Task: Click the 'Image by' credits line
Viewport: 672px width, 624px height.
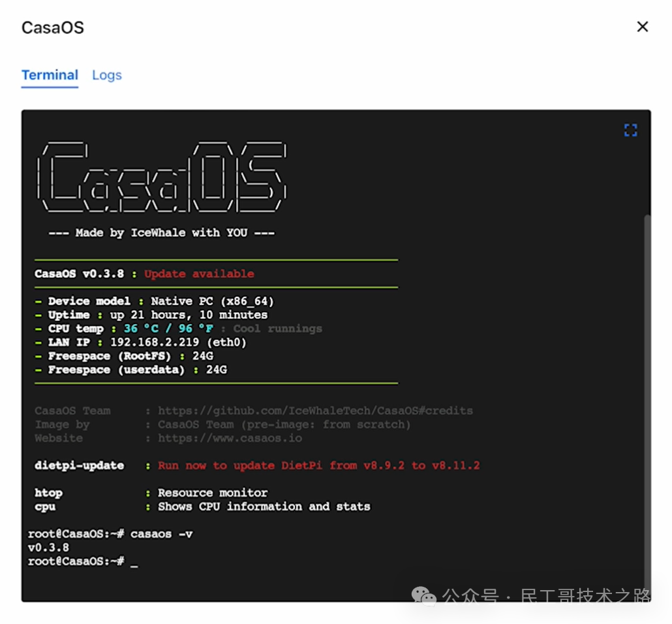Action: 222,424
